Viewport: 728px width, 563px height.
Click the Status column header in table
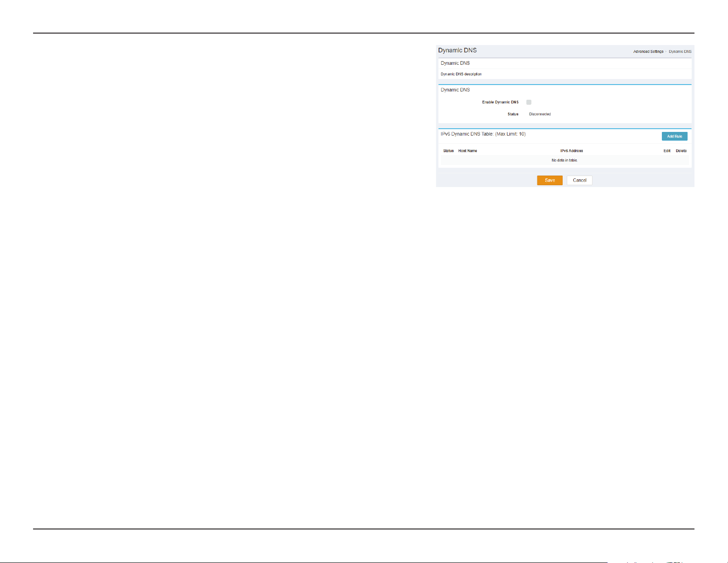(448, 151)
